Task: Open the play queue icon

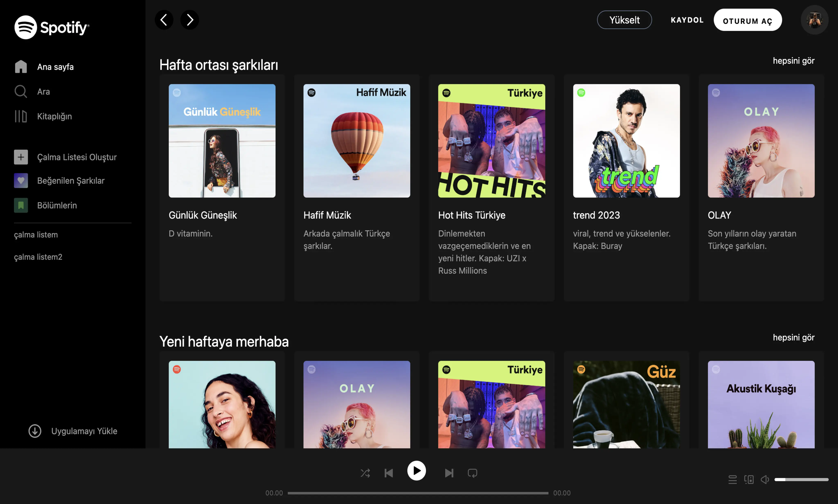Action: tap(732, 479)
